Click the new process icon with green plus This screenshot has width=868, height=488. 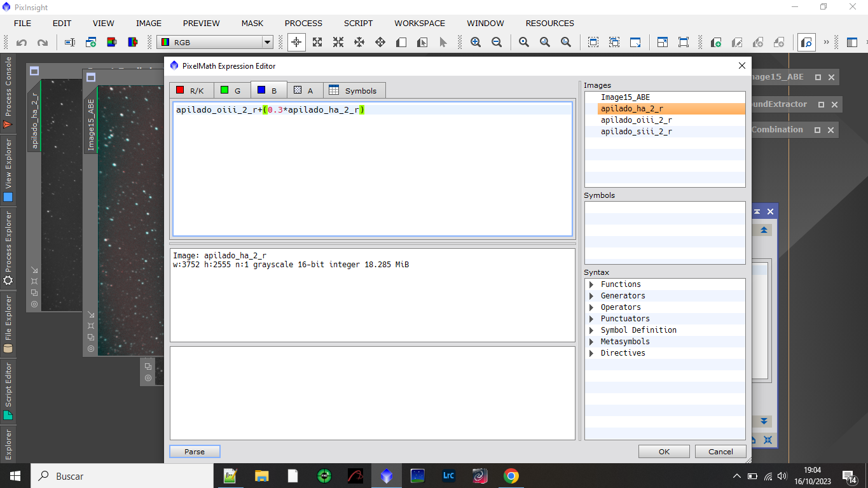716,43
